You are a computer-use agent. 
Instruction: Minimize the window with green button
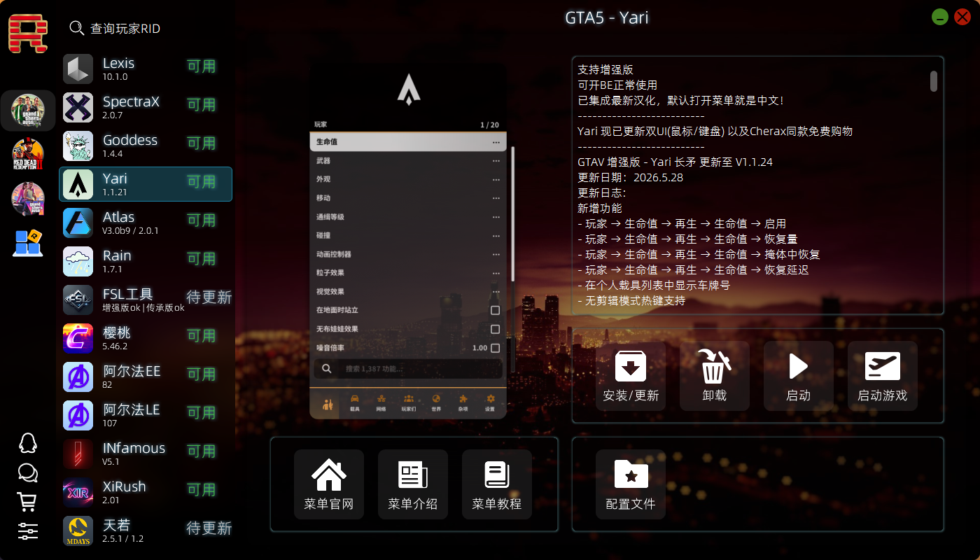[940, 17]
